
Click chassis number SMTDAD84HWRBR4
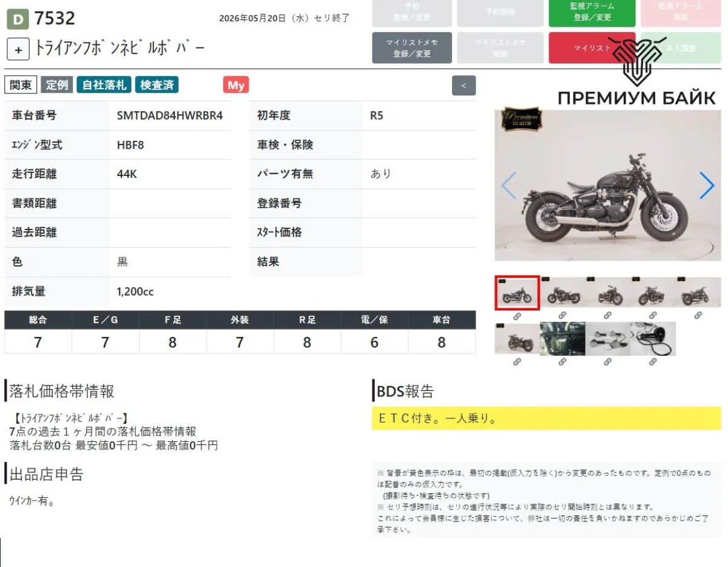point(170,115)
